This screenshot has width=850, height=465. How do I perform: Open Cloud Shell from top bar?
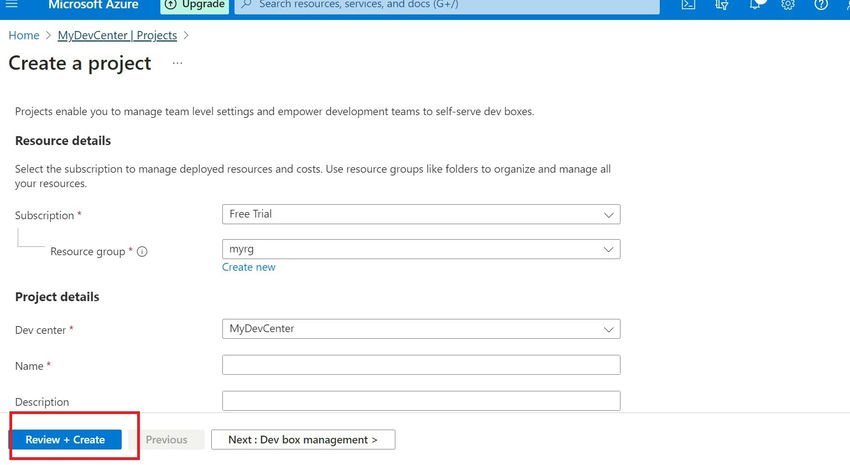pyautogui.click(x=688, y=5)
